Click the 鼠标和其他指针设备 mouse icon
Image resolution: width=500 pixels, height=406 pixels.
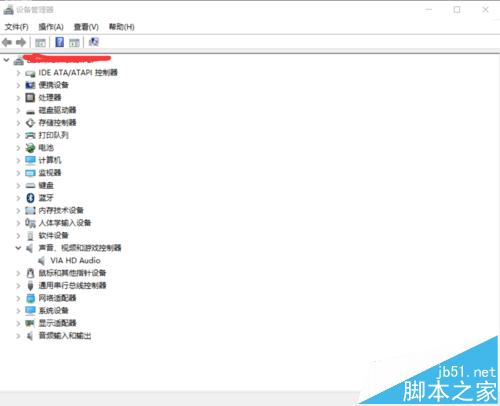pos(30,273)
